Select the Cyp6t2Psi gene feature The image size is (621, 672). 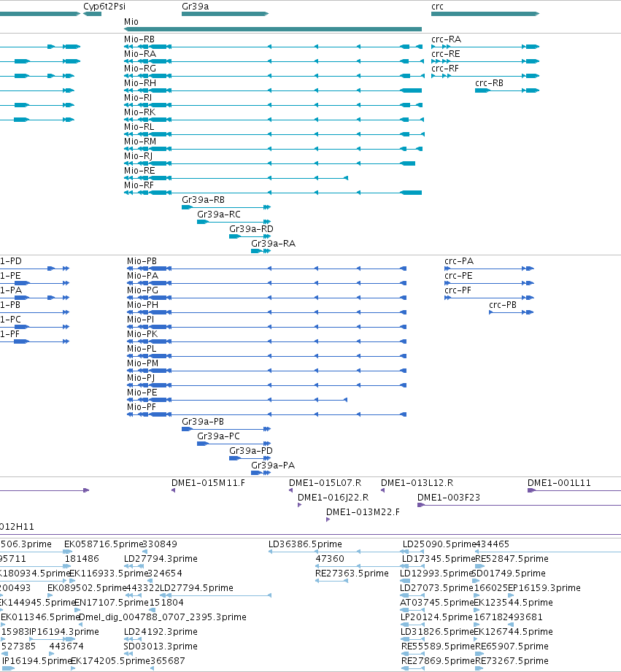(92, 14)
